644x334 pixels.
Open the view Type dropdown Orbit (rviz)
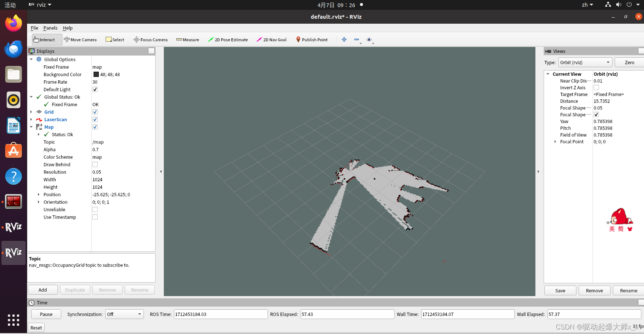(585, 62)
